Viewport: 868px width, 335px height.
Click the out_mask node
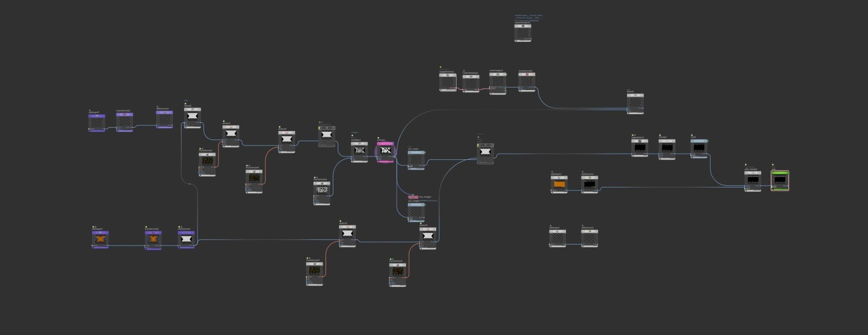click(x=416, y=159)
